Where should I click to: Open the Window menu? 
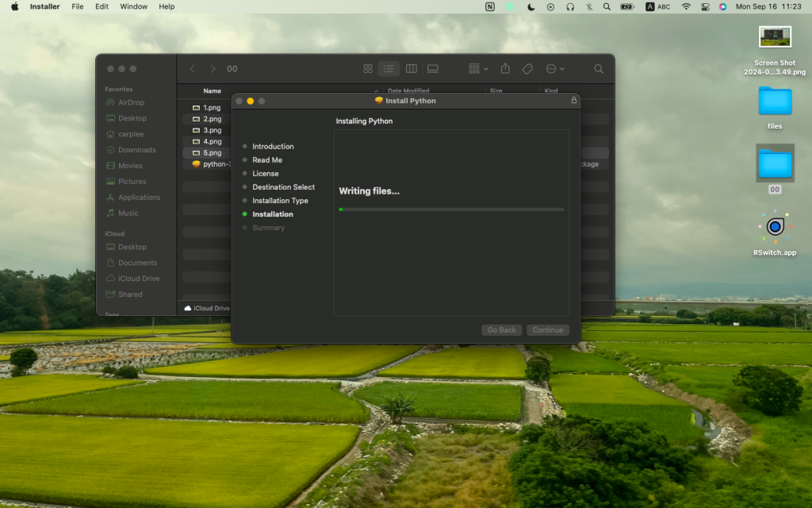click(133, 6)
